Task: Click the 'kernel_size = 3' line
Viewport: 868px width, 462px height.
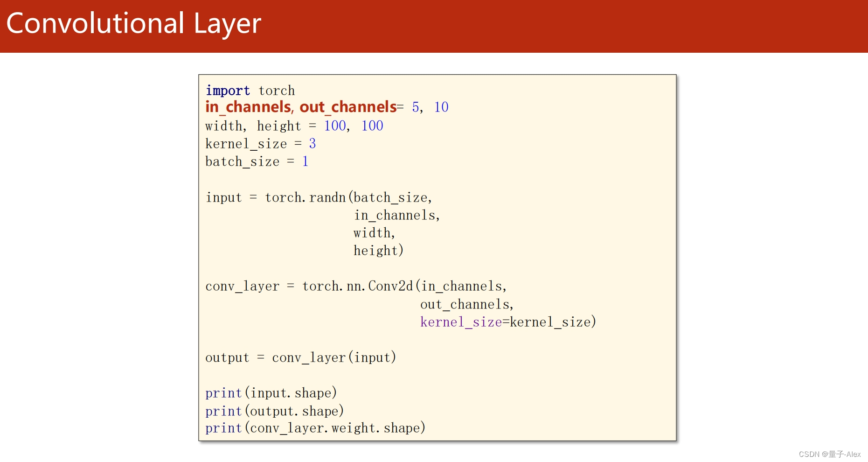Action: (261, 144)
